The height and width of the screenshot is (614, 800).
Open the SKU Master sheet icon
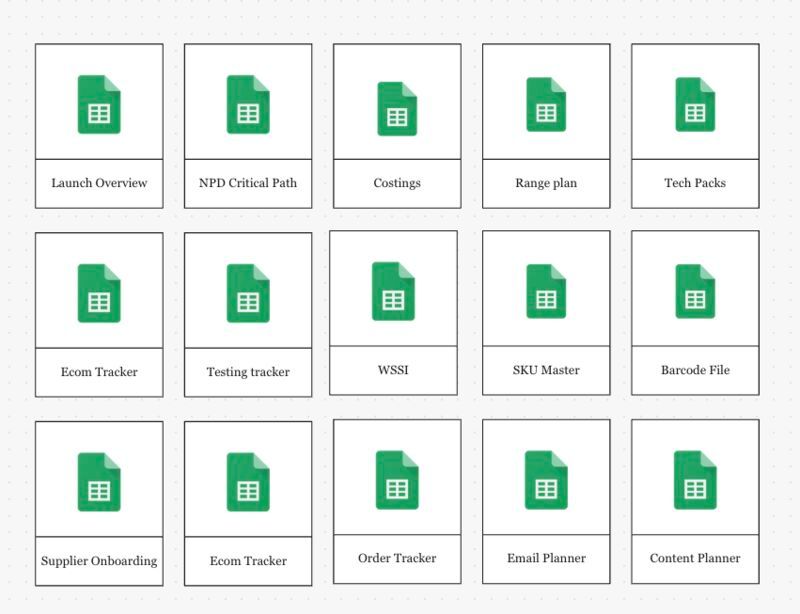[546, 291]
